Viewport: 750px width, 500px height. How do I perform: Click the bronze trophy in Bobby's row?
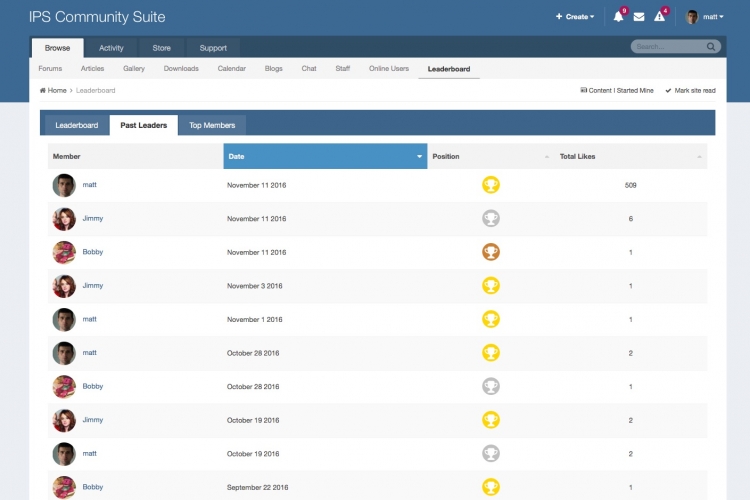(x=491, y=252)
